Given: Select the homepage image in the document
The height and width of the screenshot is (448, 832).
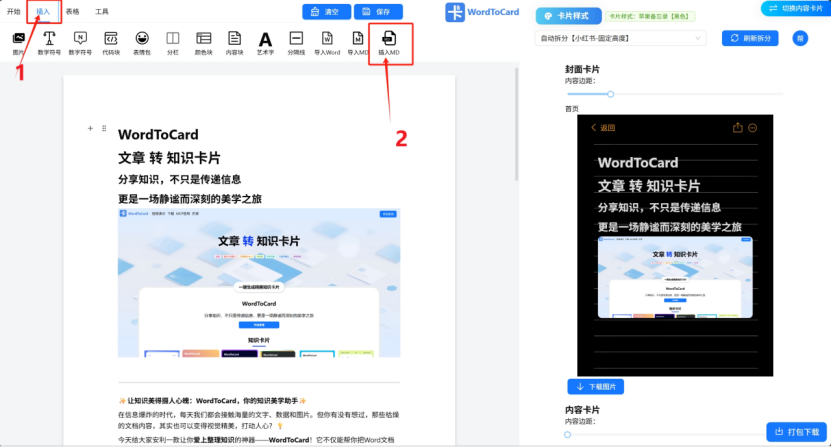Looking at the screenshot, I should tap(259, 282).
